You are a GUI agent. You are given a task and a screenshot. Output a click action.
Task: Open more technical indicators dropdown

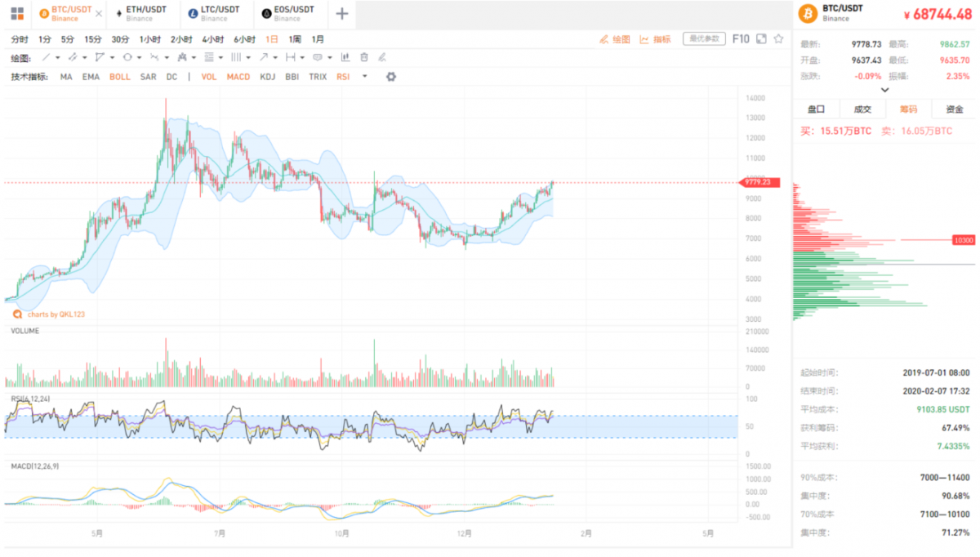click(365, 77)
